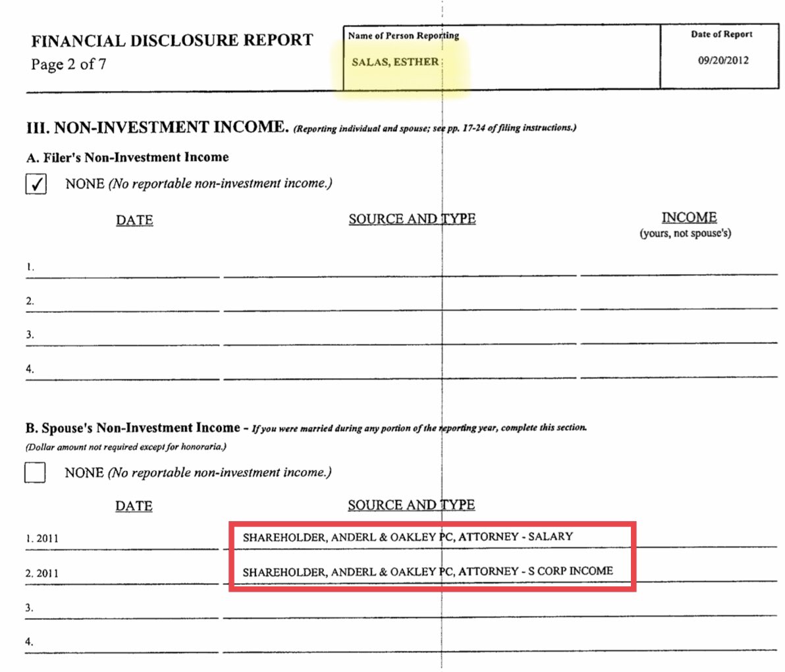Screen dimensions: 785x672
Task: Click the spouse section row number '3.'
Action: click(x=30, y=607)
